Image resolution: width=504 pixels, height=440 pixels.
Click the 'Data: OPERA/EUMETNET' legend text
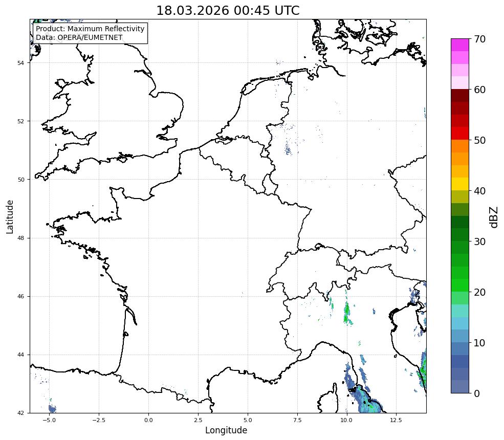coord(79,37)
